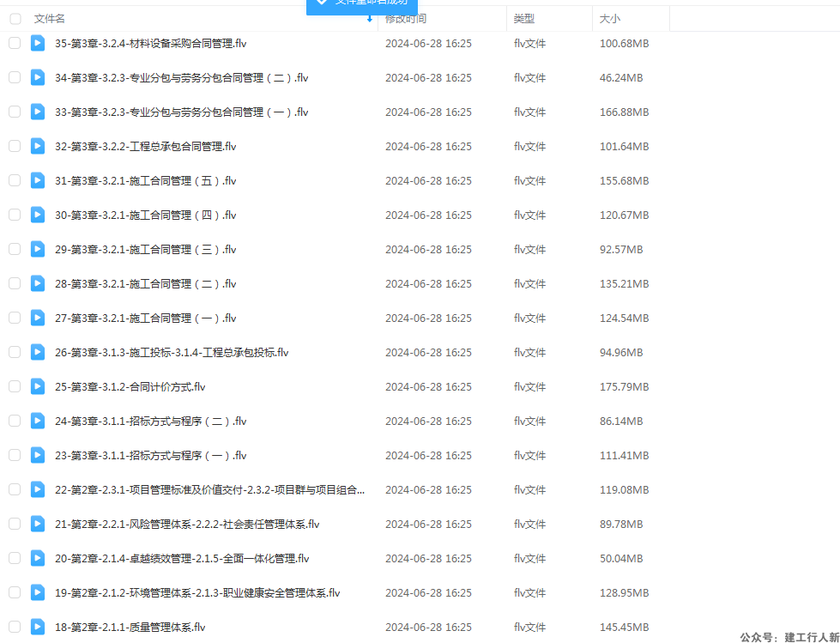Tick the checkbox for file 33 专业分包与劳务分包（一）
840x643 pixels.
pos(15,112)
